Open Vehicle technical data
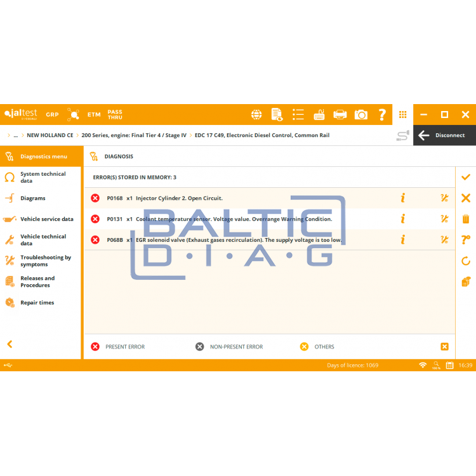Screen dimensions: 476x476 (41, 240)
